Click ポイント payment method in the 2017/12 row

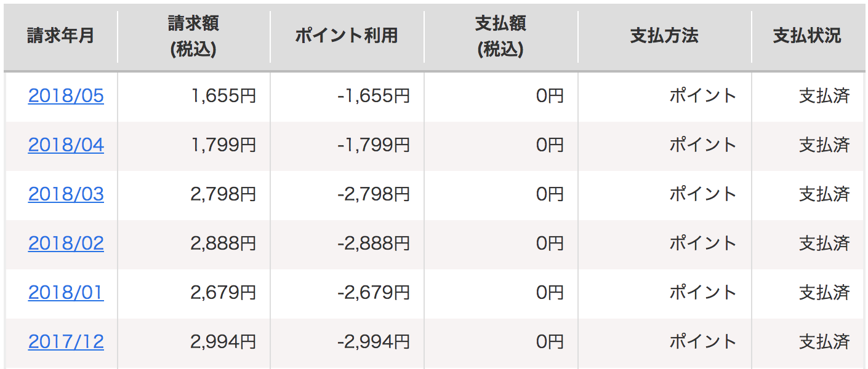[x=703, y=342]
